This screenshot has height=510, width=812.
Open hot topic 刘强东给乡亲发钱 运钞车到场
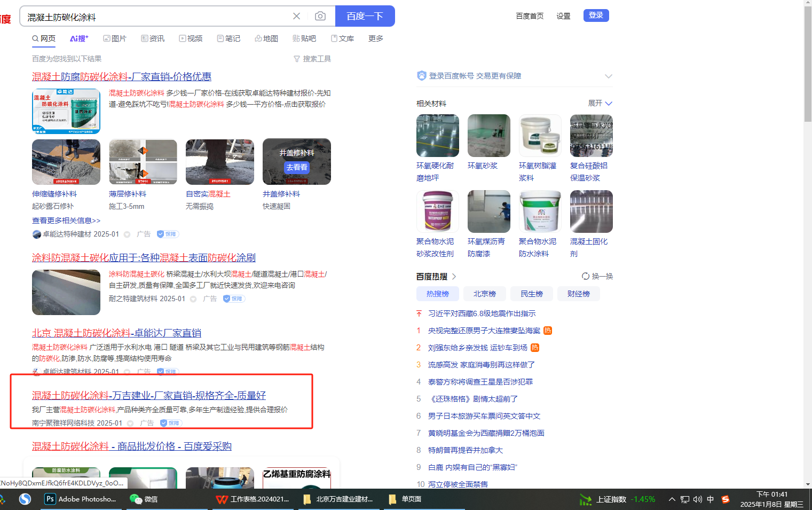pyautogui.click(x=478, y=348)
